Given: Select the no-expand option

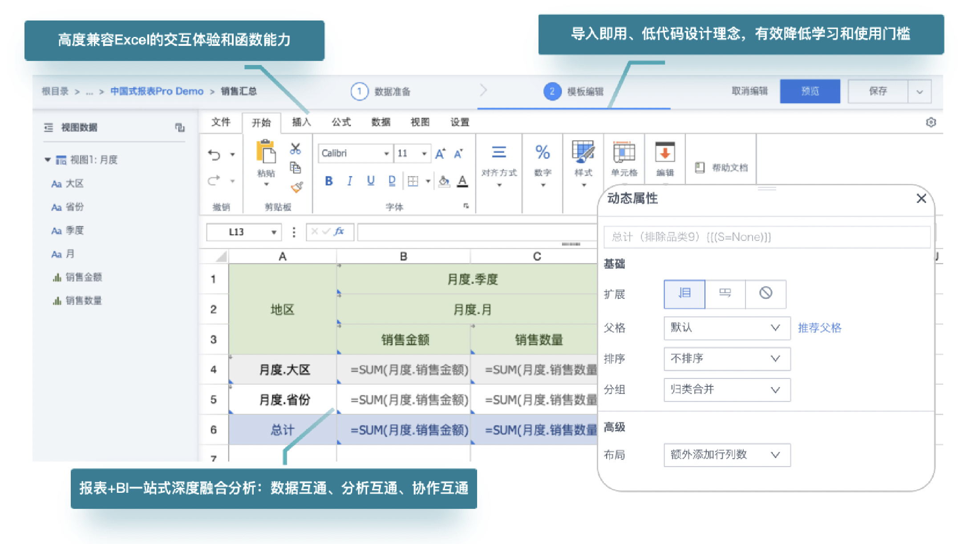Looking at the screenshot, I should click(765, 294).
